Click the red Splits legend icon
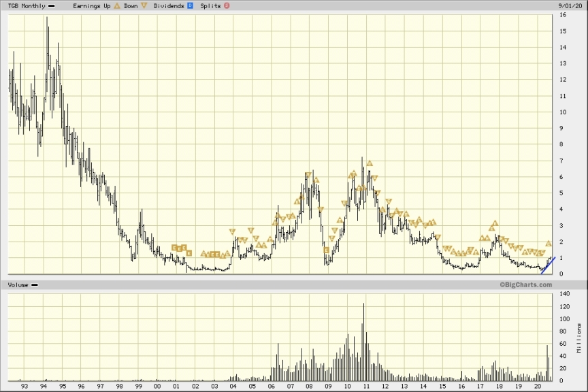Viewport: 588px width, 392px height. [226, 5]
